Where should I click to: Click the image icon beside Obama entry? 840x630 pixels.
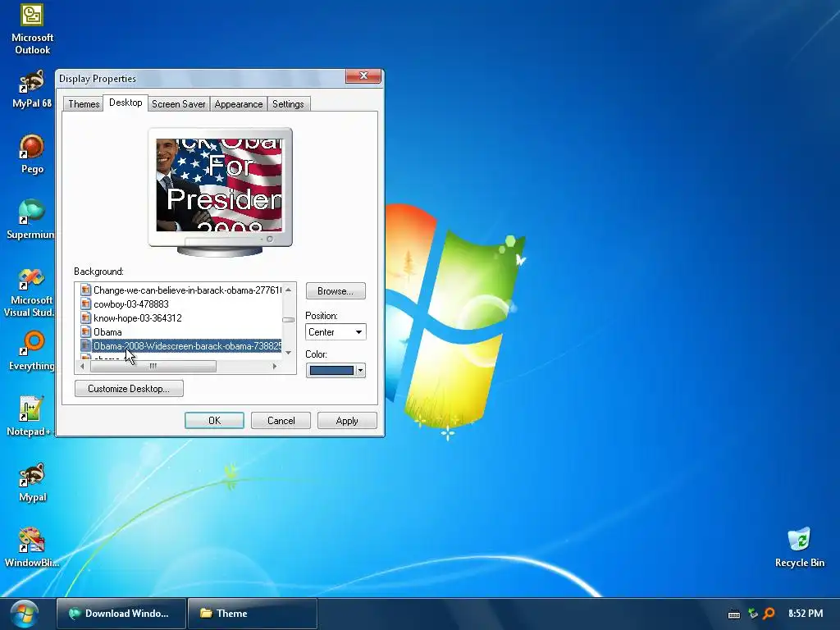pos(85,331)
